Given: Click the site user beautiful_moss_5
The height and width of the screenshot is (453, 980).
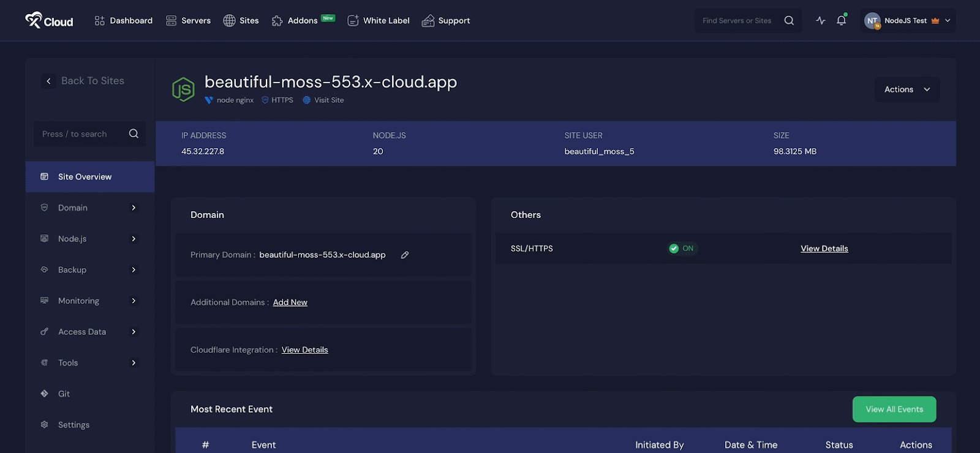Looking at the screenshot, I should click(599, 151).
